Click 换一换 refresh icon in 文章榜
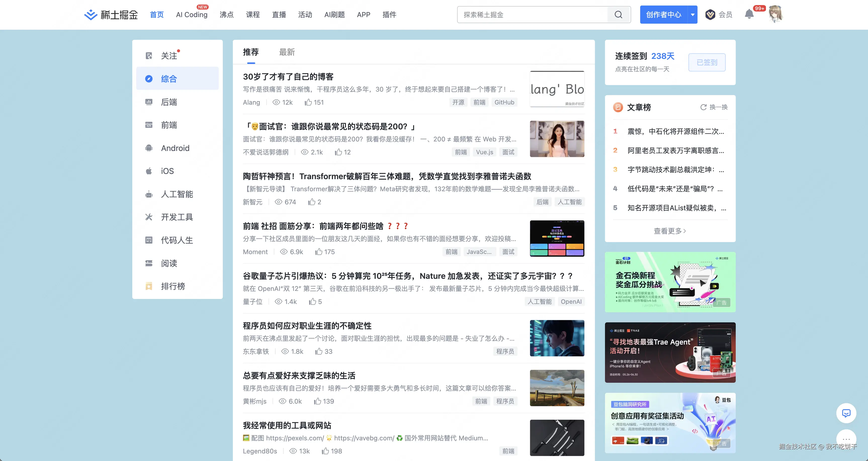The image size is (868, 461). coord(704,107)
